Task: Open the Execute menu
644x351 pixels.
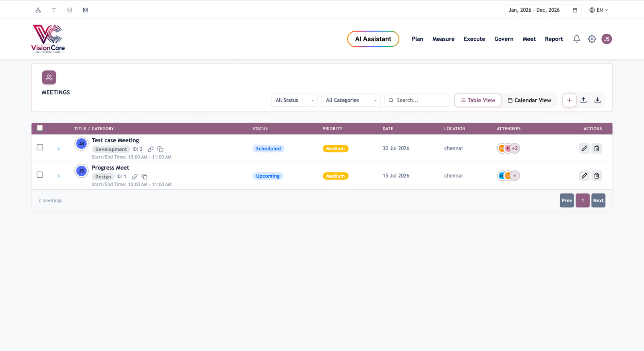Action: (475, 39)
